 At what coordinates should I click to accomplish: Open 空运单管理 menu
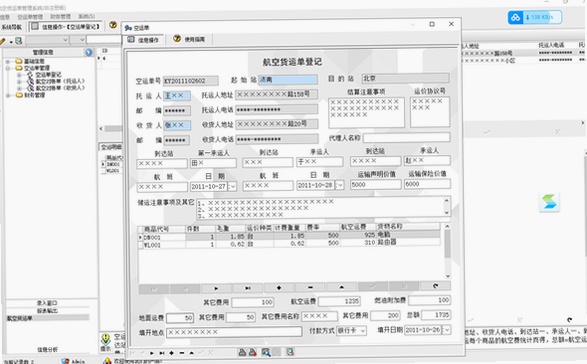(30, 17)
